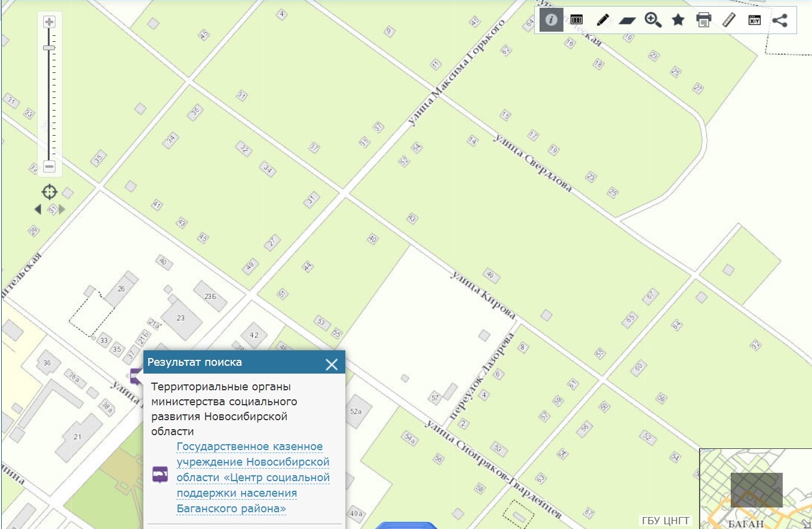Zoom out with the minus button
Image resolution: width=812 pixels, height=529 pixels.
pyautogui.click(x=50, y=167)
